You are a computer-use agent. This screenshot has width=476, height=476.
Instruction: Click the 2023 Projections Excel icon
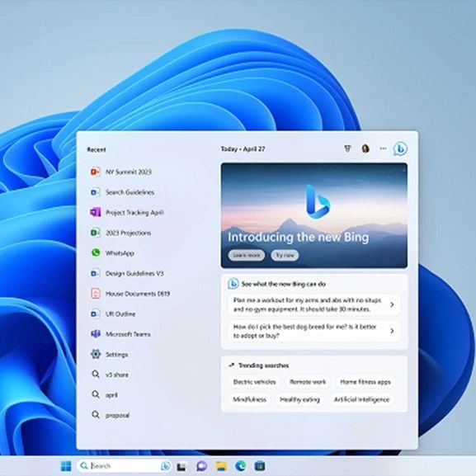[96, 233]
